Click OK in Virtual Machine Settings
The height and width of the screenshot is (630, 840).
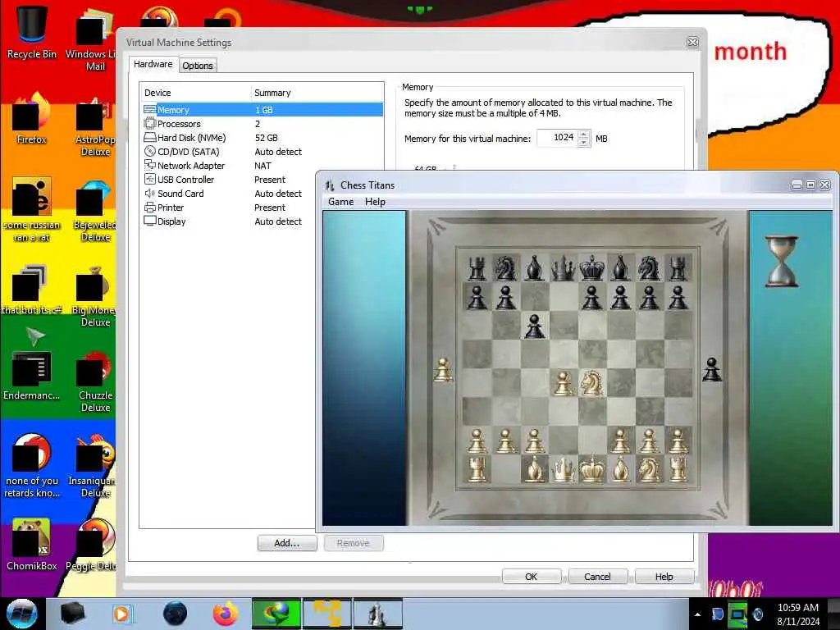(x=532, y=577)
